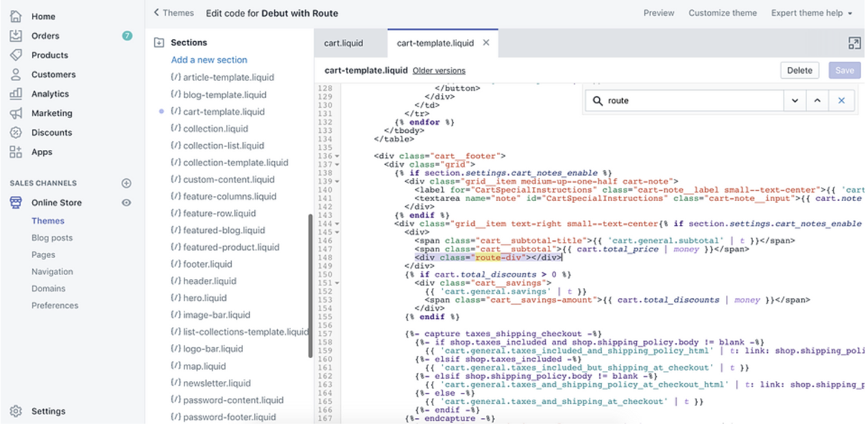The height and width of the screenshot is (432, 868).
Task: Switch to cart.liquid tab
Action: (x=343, y=43)
